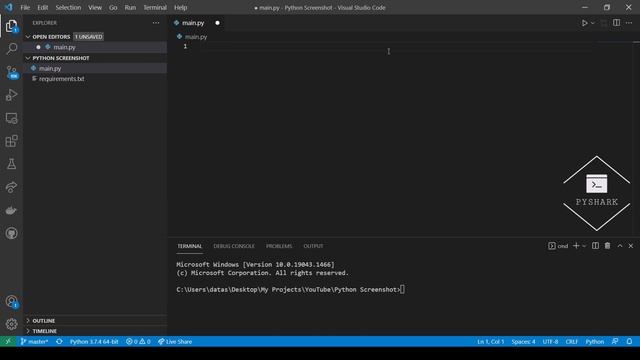Switch to the Problems tab
Screen dimensions: 640x360
(x=279, y=246)
